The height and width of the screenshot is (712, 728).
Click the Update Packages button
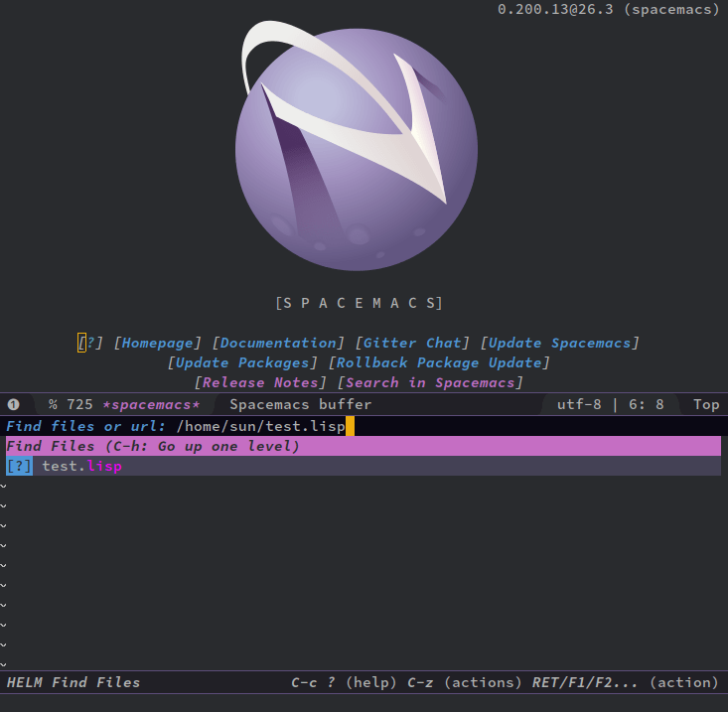coord(242,363)
